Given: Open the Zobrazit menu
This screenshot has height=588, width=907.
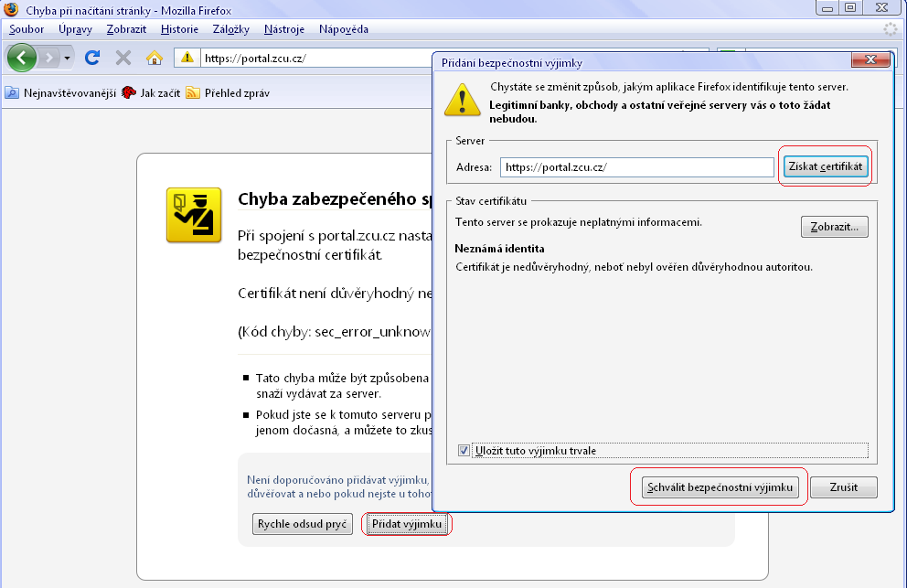Looking at the screenshot, I should (x=127, y=29).
